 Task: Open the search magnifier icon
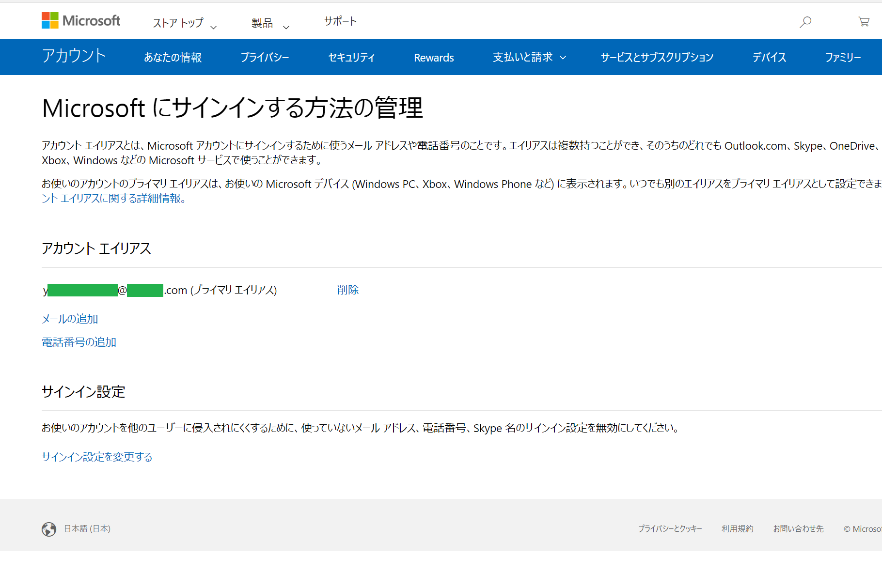point(805,22)
